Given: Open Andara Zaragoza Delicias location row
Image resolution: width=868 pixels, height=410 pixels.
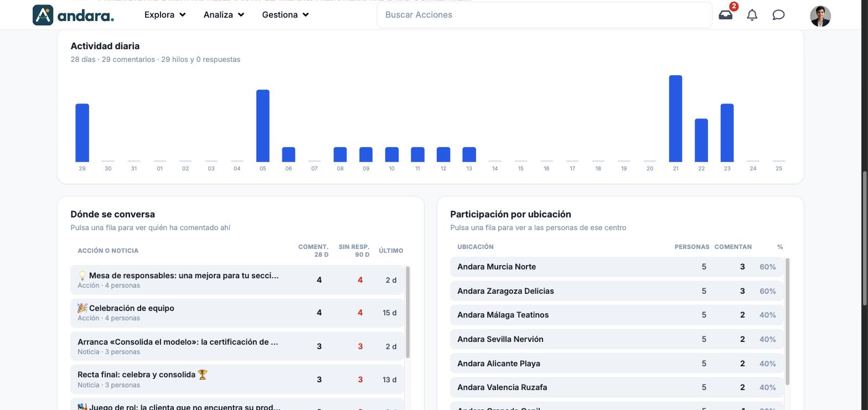Looking at the screenshot, I should coord(617,291).
